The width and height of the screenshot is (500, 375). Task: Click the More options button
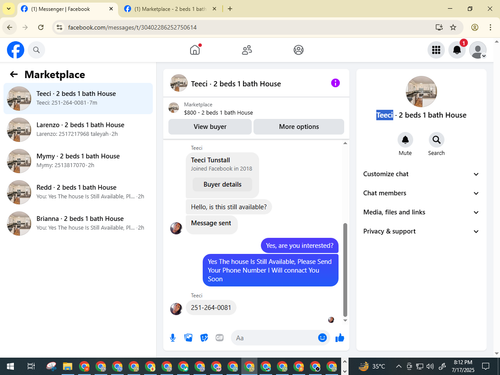pos(299,127)
